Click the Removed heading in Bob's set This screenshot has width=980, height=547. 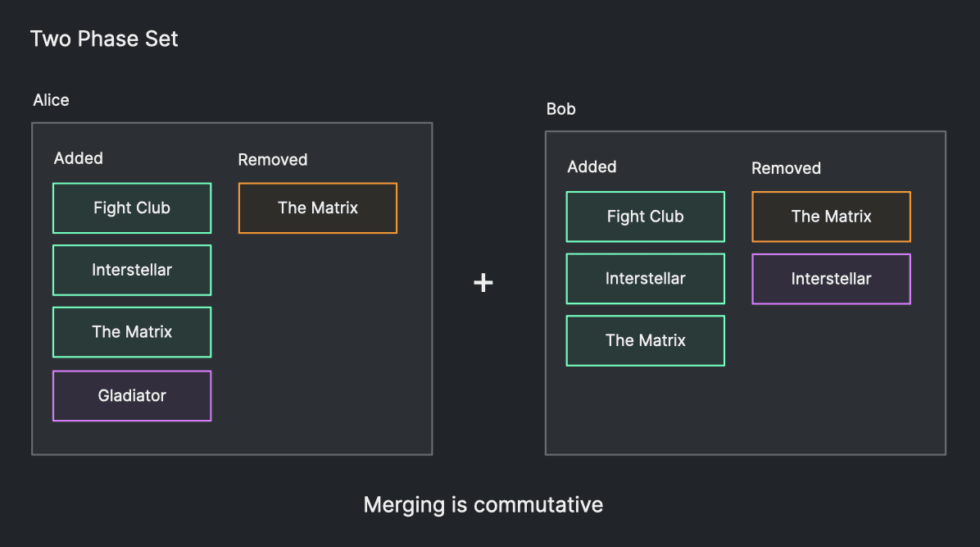(786, 168)
